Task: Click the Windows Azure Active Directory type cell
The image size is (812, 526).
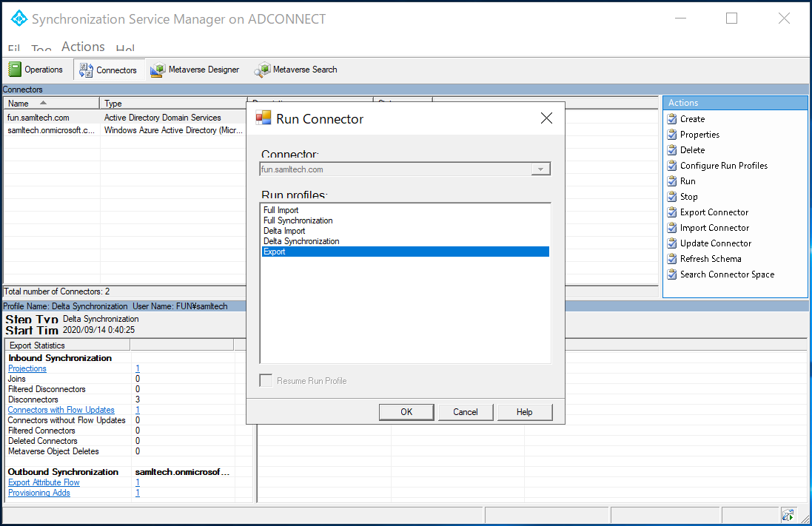Action: [x=173, y=130]
